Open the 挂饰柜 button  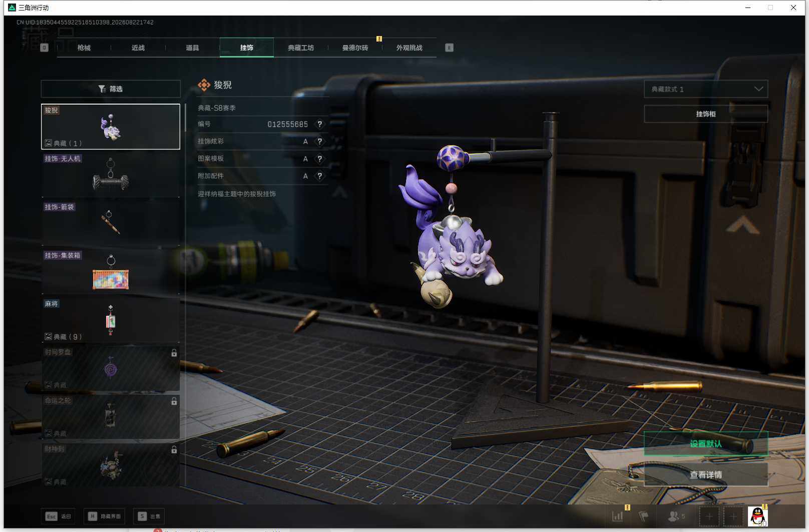pyautogui.click(x=706, y=114)
